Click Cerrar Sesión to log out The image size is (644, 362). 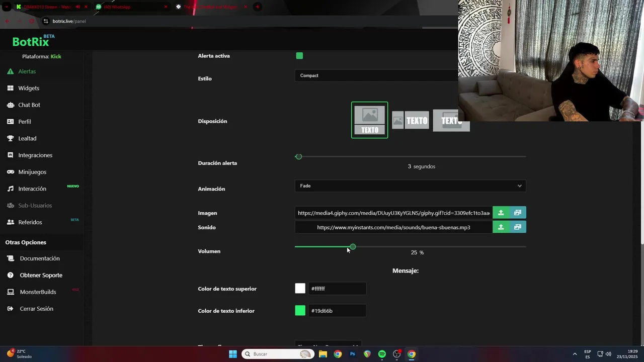click(36, 309)
